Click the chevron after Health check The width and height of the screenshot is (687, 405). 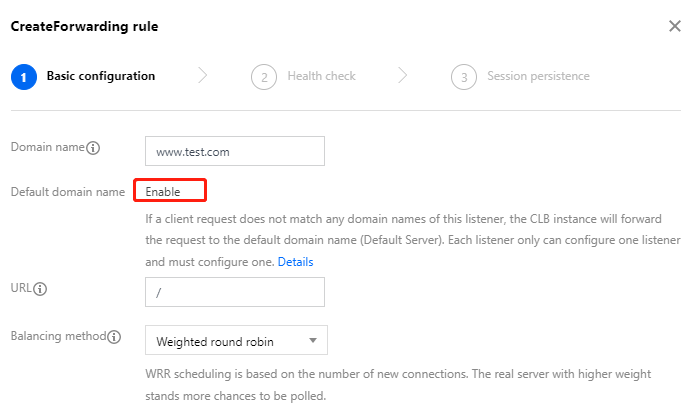click(x=402, y=75)
